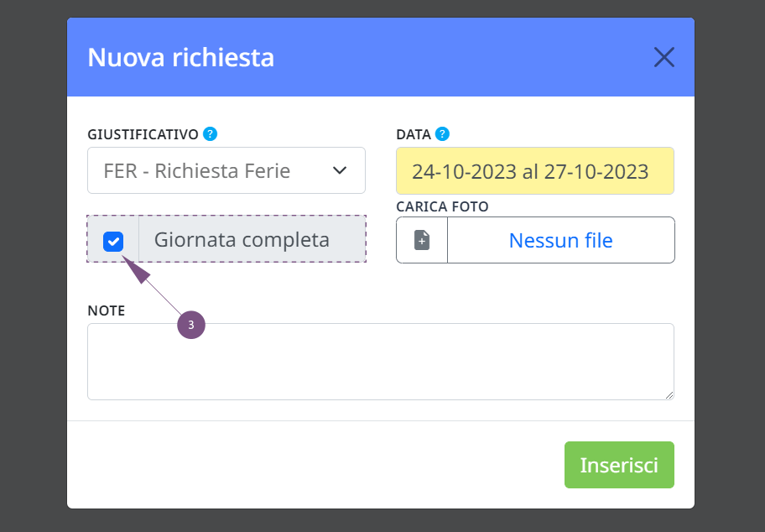This screenshot has width=765, height=532.
Task: Click the CARICA FOTO label
Action: pos(442,206)
